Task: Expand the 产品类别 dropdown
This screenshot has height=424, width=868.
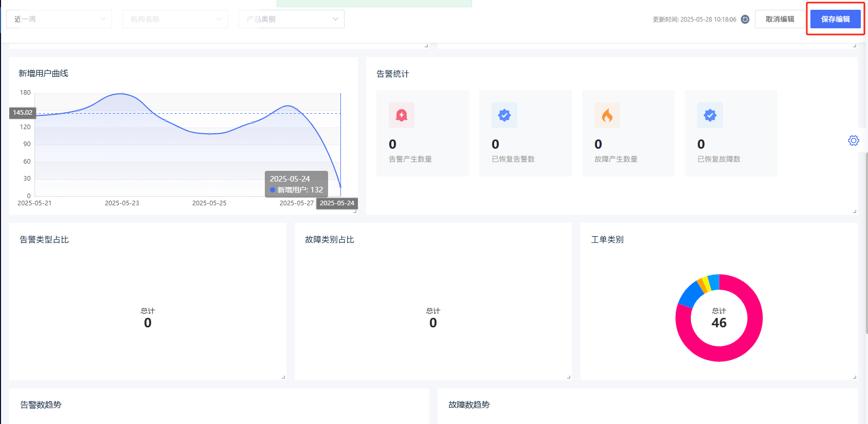Action: pos(292,19)
